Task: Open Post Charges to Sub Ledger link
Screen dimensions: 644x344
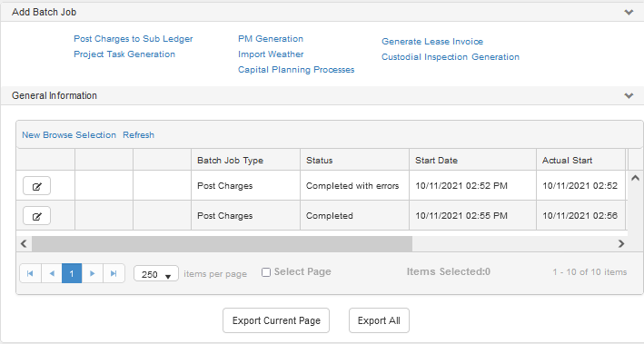Action: [x=134, y=39]
